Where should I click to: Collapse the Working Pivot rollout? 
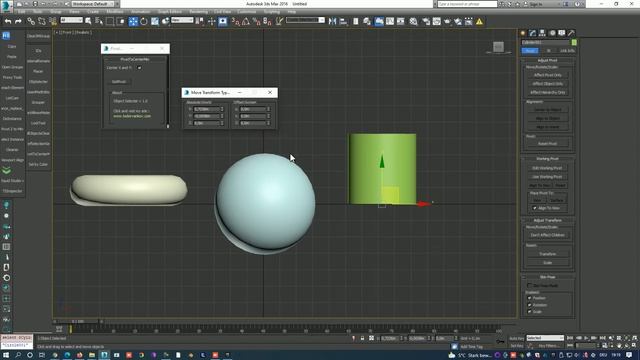pyautogui.click(x=548, y=159)
